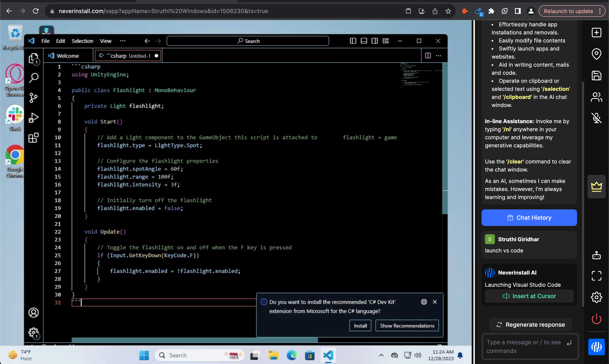Toggle primary sidebar layout button
This screenshot has height=364, width=609.
point(353,41)
